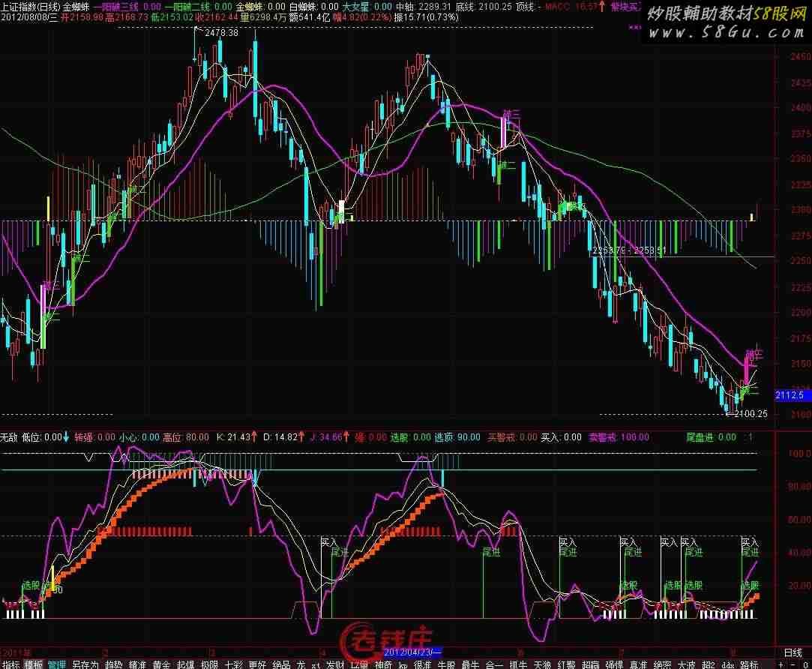
Task: Click the 低位: 0.00 parameter
Action: pos(46,437)
